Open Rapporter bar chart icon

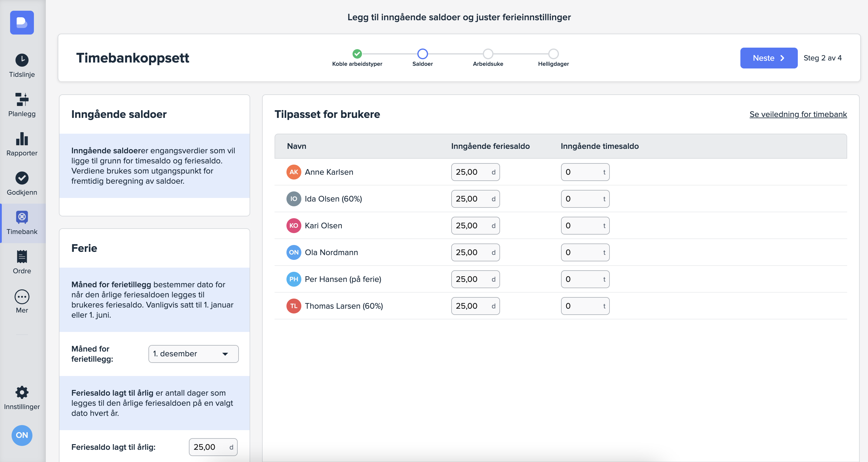point(22,139)
